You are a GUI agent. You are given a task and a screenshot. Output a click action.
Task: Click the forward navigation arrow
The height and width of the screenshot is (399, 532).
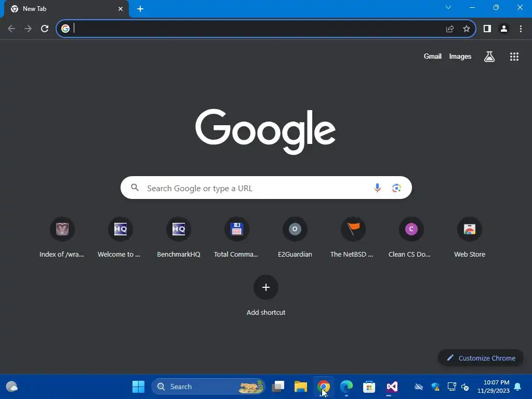pos(28,29)
